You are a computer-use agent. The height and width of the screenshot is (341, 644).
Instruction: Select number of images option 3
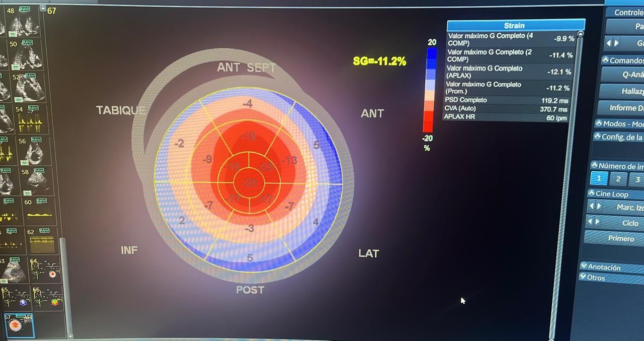tap(637, 180)
